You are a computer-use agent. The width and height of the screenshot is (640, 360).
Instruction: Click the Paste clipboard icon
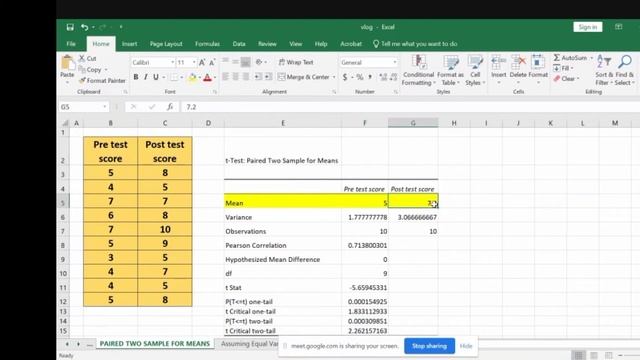(x=67, y=62)
